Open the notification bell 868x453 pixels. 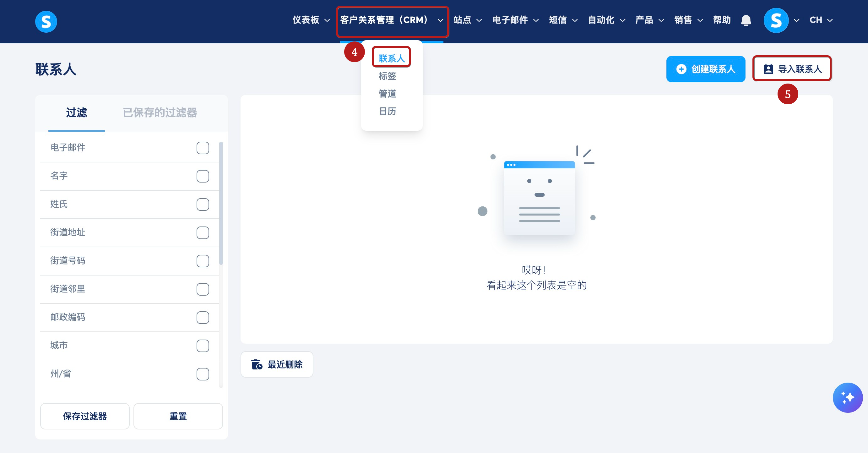point(746,20)
